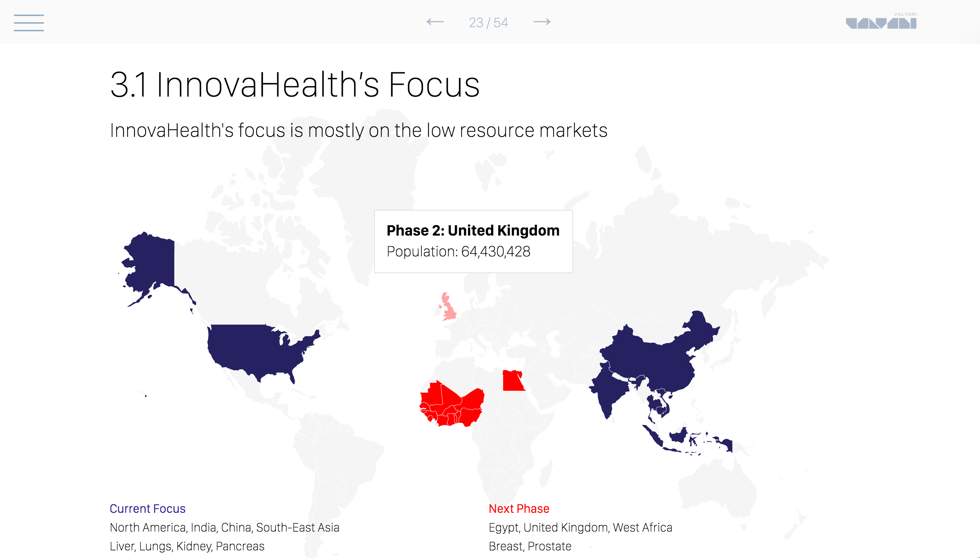Click the Next Phase legend heading
The width and height of the screenshot is (980, 558).
click(519, 509)
